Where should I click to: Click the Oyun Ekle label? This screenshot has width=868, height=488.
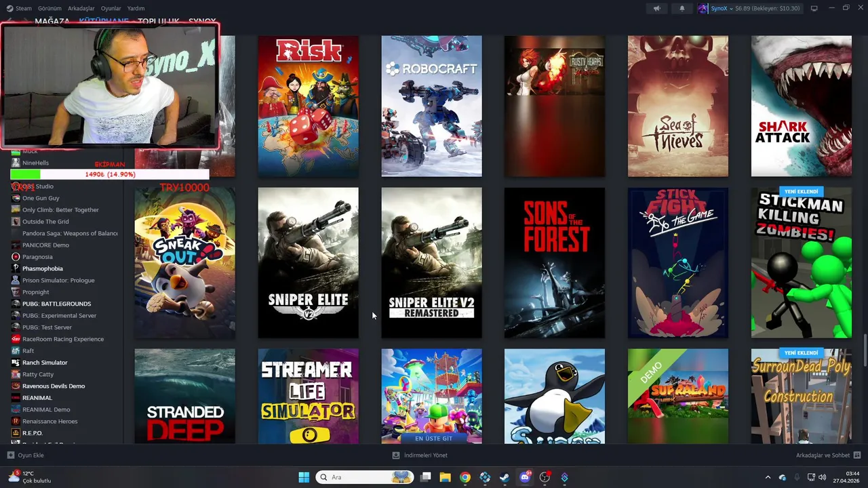point(31,455)
